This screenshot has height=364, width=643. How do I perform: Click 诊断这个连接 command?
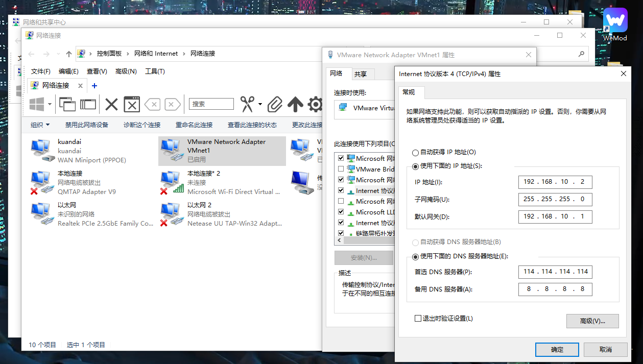point(142,125)
